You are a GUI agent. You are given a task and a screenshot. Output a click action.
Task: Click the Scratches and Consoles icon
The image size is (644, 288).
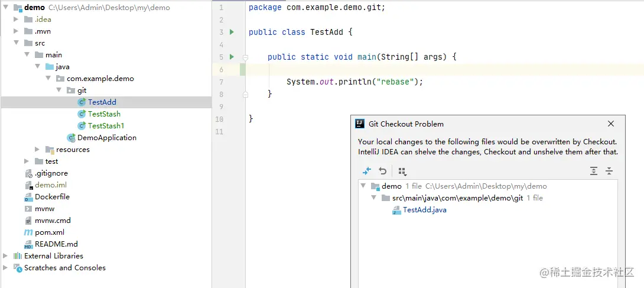[18, 268]
